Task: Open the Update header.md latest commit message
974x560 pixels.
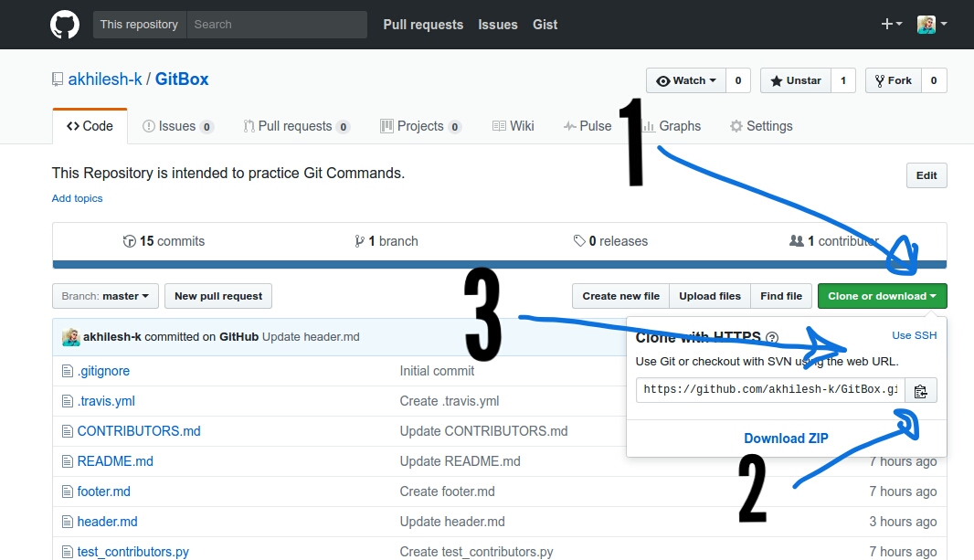Action: (x=311, y=337)
